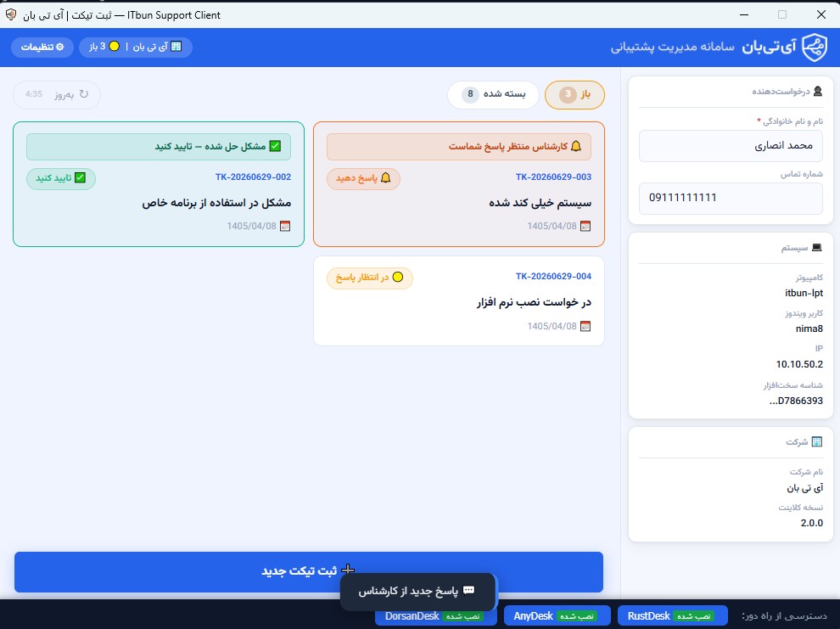Click the bell icon in کارشناس منتظر پاسخ banner
This screenshot has height=629, width=840.
pos(576,146)
